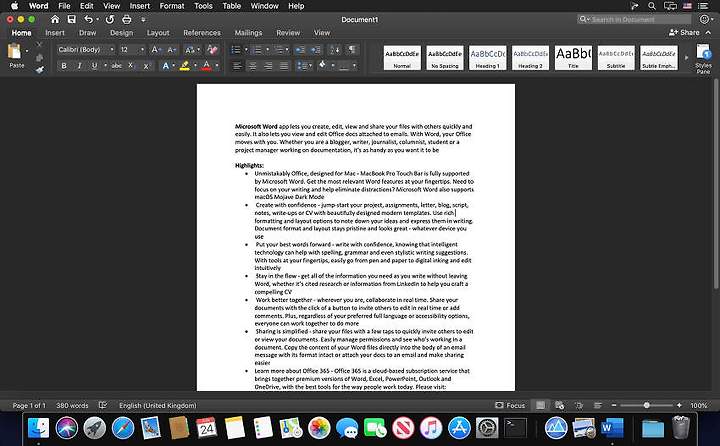
Task: Expand the styles gallery with the arrow
Action: click(x=686, y=58)
